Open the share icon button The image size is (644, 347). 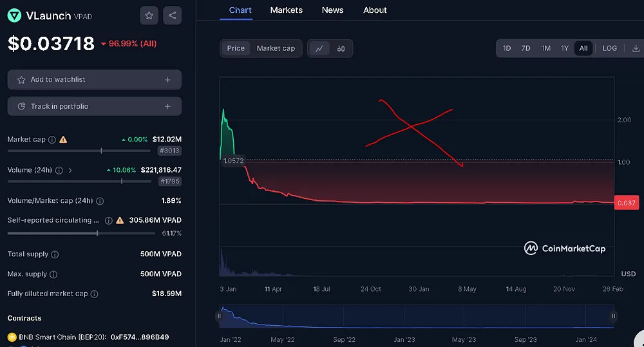click(x=172, y=15)
